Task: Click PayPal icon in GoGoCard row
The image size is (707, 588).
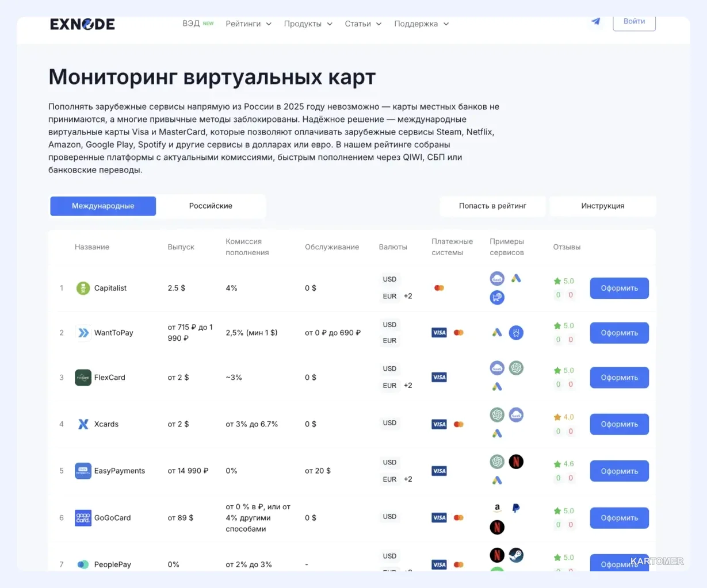Action: 516,508
